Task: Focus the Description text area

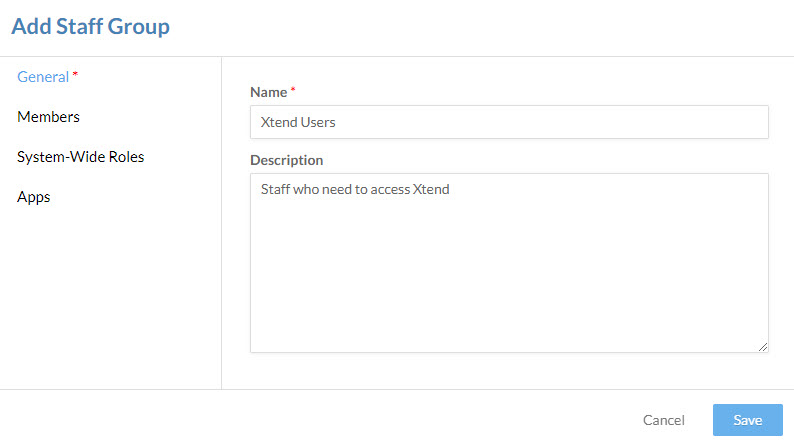Action: tap(509, 263)
